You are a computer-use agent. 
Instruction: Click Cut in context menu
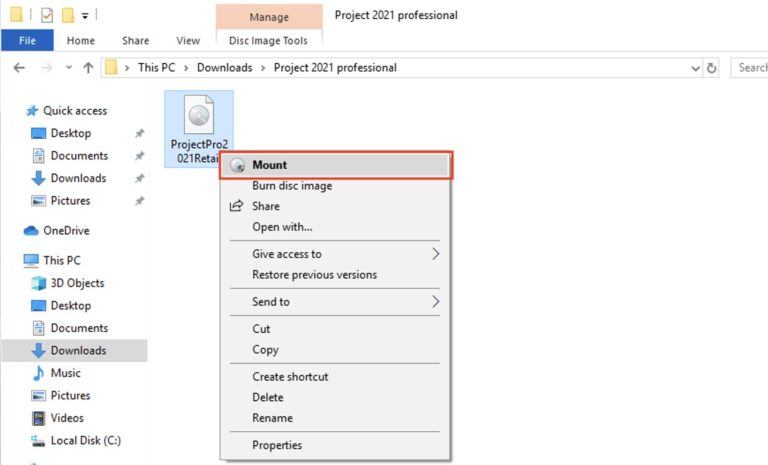[336, 329]
